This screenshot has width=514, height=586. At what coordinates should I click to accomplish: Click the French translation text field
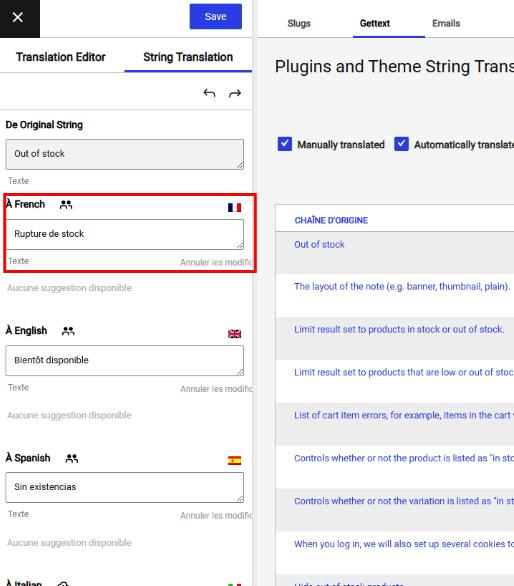pos(124,234)
